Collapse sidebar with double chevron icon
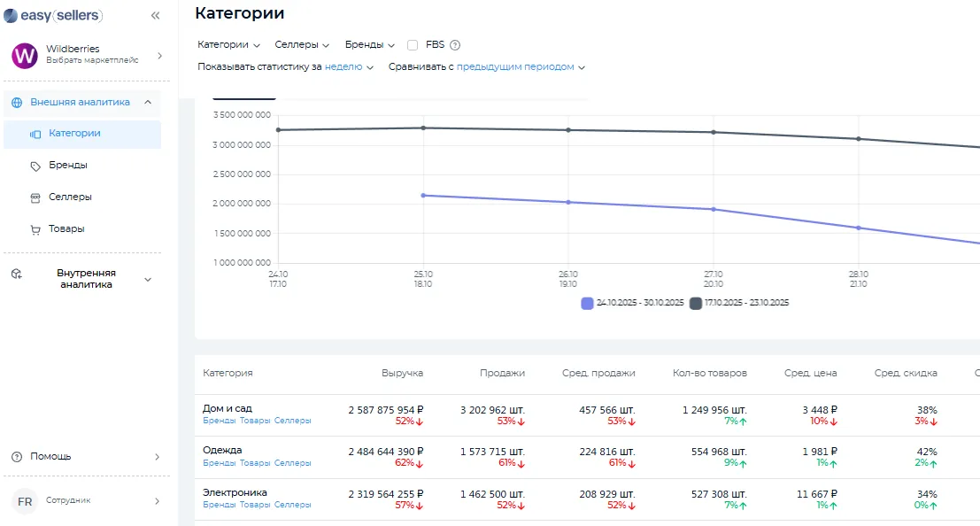Screen dimensions: 980x526 (x=155, y=15)
